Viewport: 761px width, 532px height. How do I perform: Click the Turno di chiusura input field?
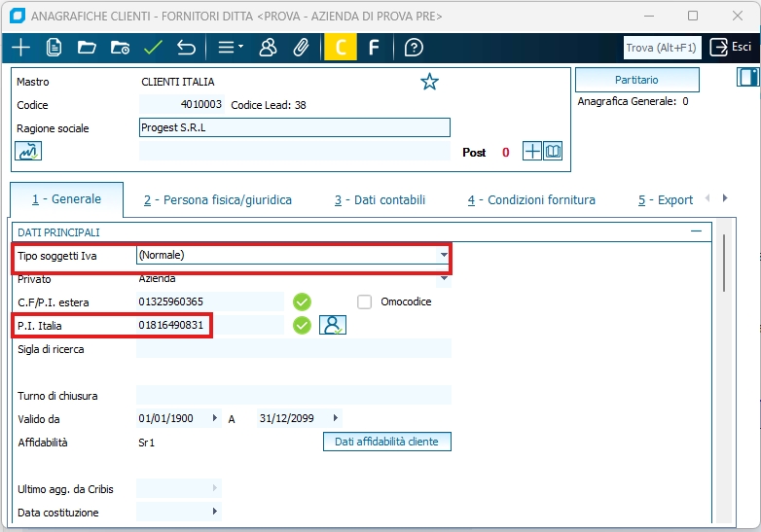point(294,395)
